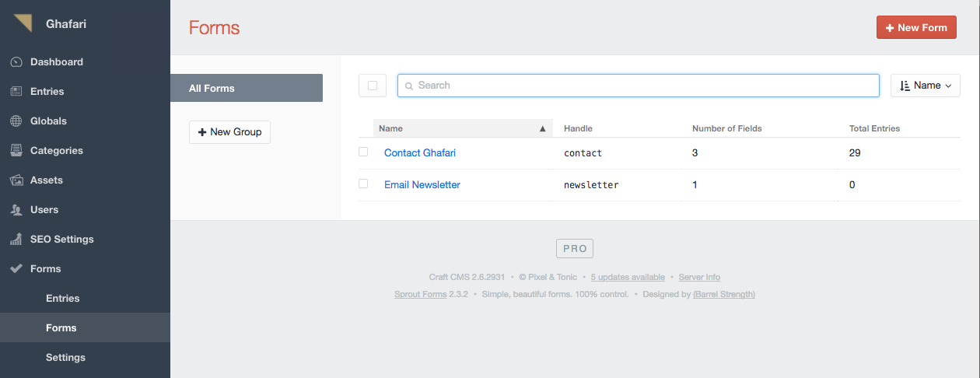Screen dimensions: 980x378
Task: Focus the Search input field
Action: 639,86
